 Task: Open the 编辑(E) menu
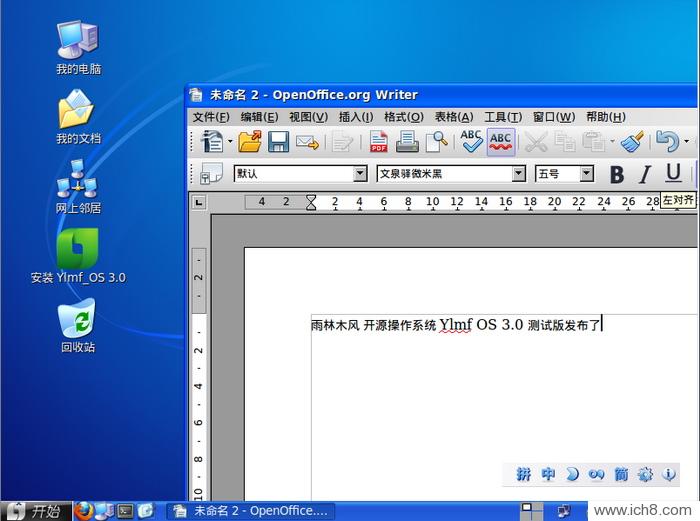pos(259,117)
